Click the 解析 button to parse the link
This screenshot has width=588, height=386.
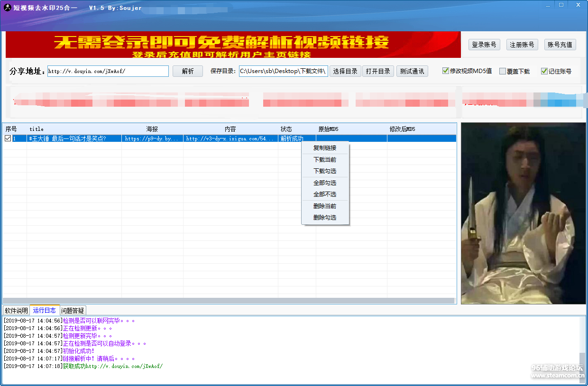coord(187,71)
